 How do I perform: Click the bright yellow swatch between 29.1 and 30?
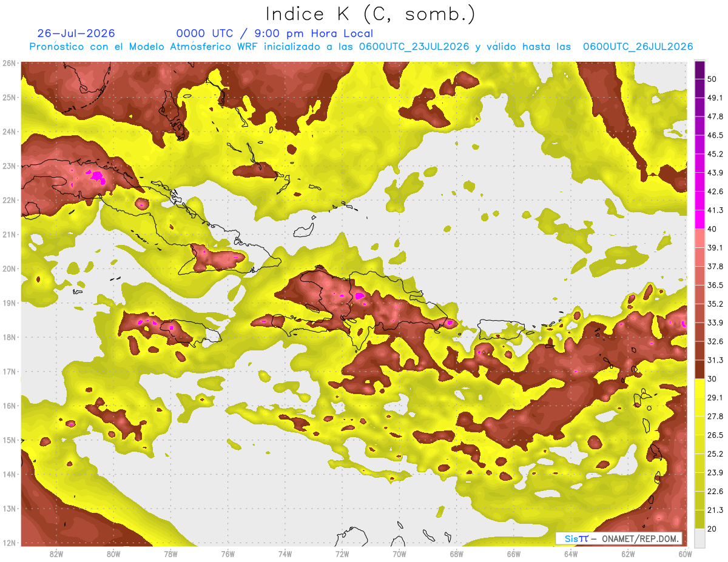coord(699,388)
